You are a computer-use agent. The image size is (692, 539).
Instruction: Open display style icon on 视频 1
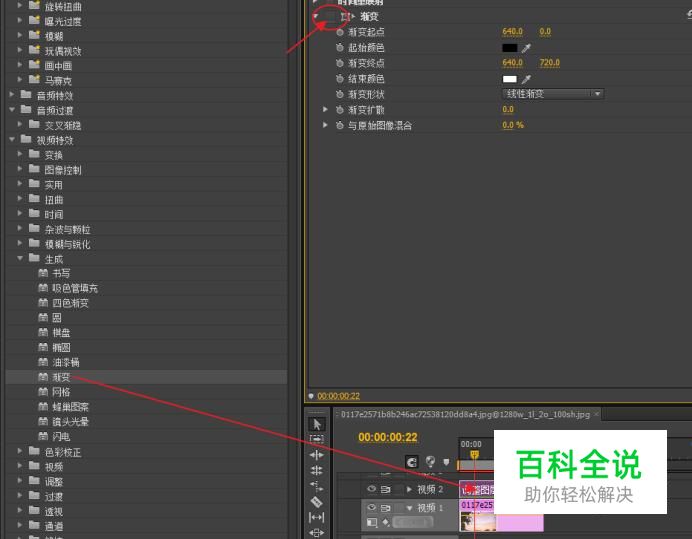coord(372,523)
